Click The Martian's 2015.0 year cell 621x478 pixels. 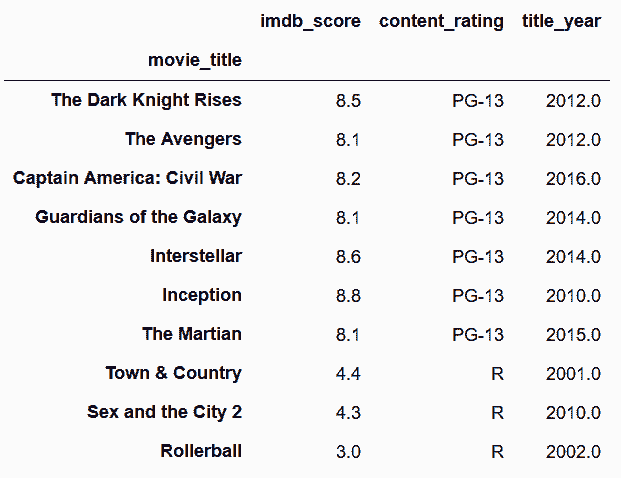point(573,335)
